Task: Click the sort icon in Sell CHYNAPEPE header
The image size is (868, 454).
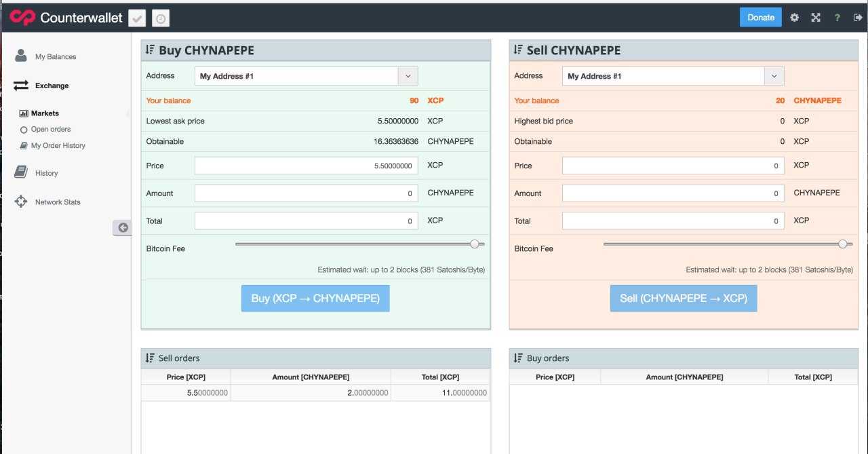Action: coord(519,50)
